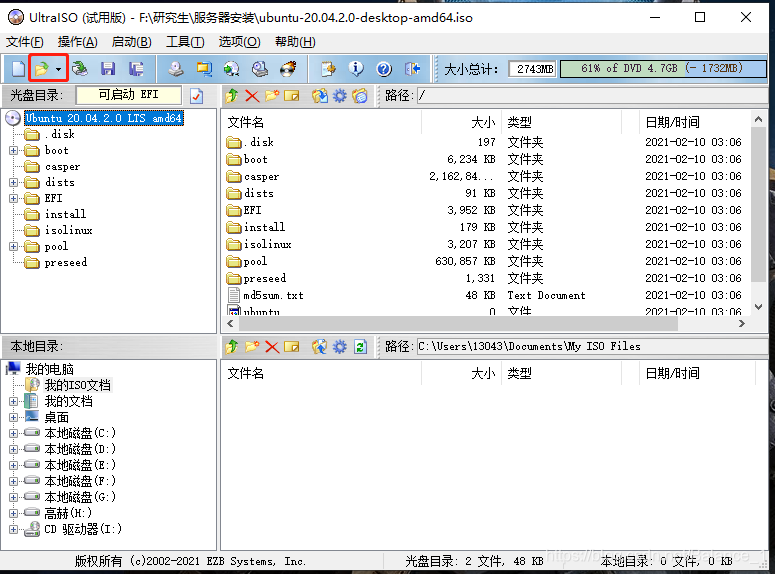This screenshot has height=574, width=775.
Task: Expand the pool folder in the disc tree
Action: pyautogui.click(x=13, y=246)
